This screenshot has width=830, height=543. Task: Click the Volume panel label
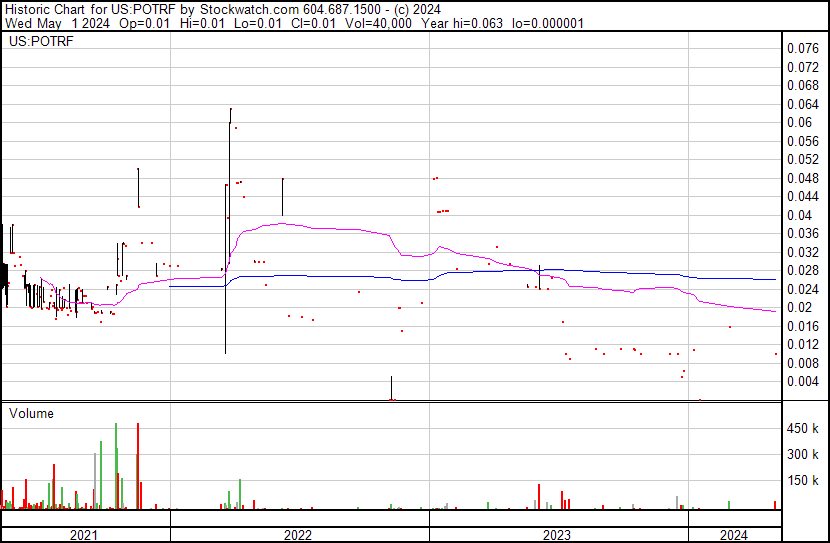[31, 413]
